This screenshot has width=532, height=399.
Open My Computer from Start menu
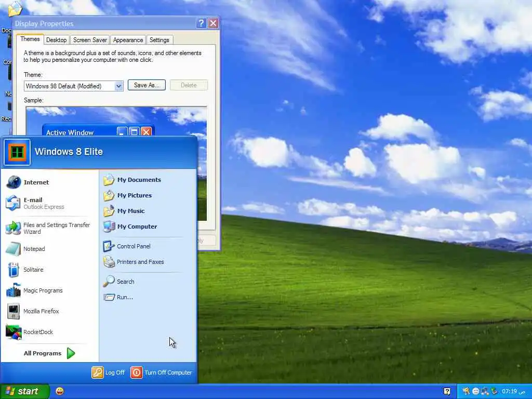130,227
